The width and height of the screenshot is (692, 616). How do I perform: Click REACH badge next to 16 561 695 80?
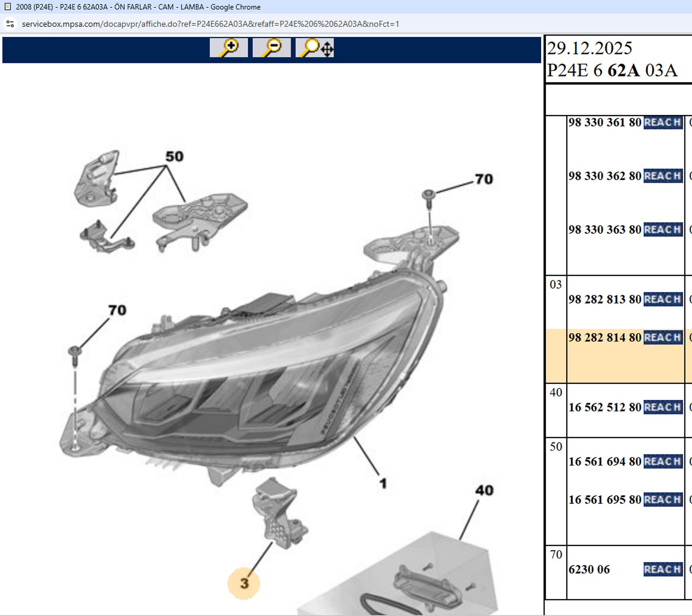click(663, 500)
